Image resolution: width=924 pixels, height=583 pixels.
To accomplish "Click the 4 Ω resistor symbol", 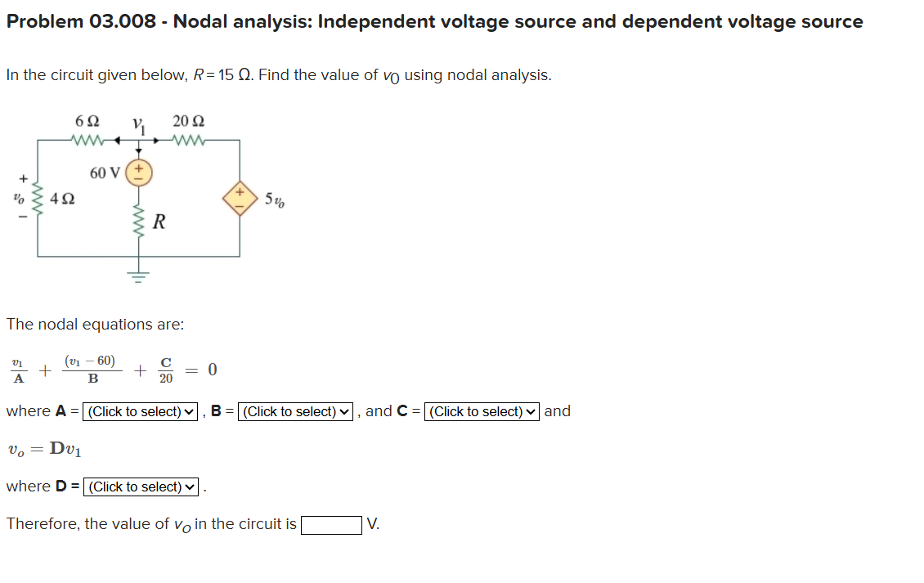I will pos(35,197).
